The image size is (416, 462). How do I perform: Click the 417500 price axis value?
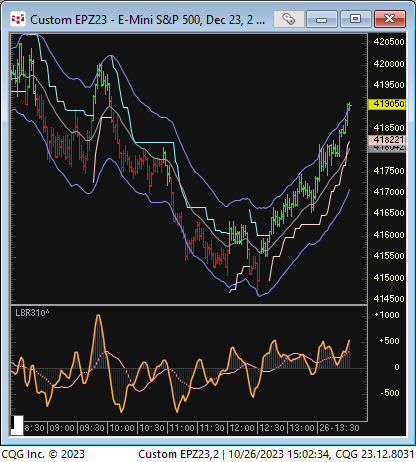point(389,171)
